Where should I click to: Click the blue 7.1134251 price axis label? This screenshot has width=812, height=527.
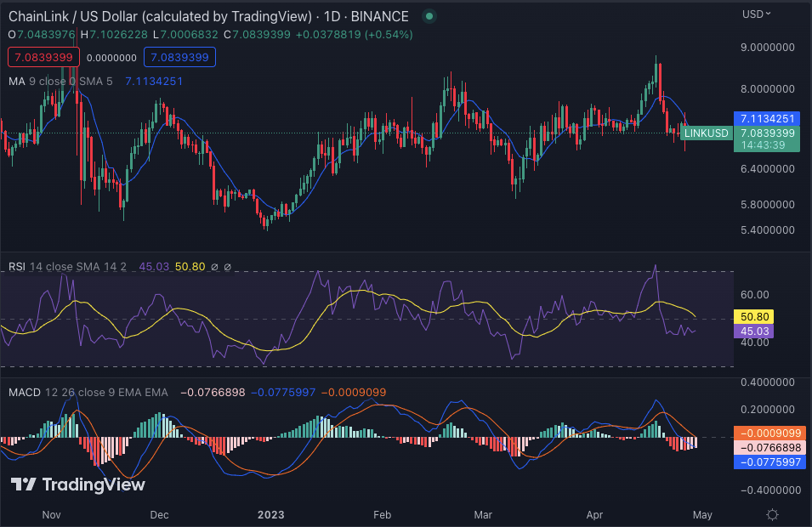[767, 118]
